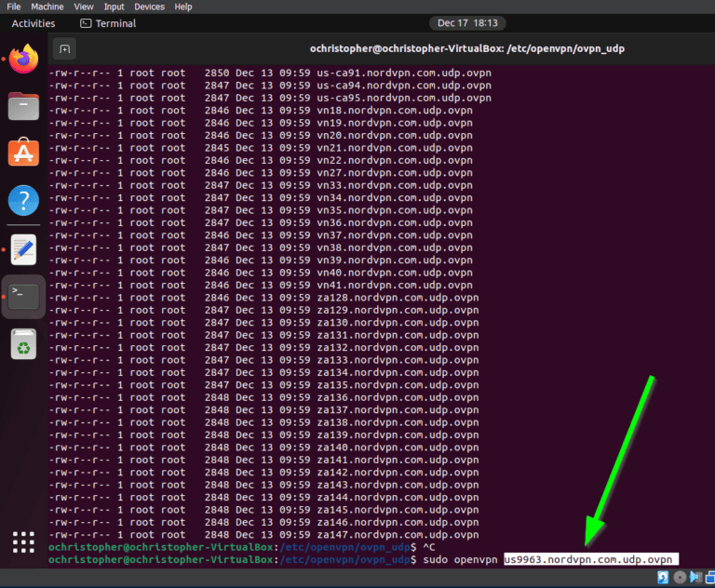The width and height of the screenshot is (715, 588).
Task: Open the Files manager in dock
Action: click(x=24, y=106)
